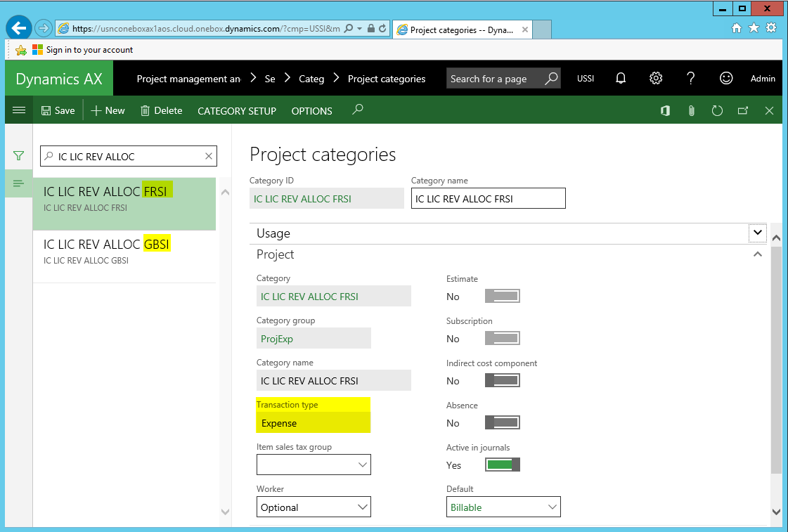Click the smiley feedback icon
The width and height of the screenshot is (788, 532).
(726, 79)
